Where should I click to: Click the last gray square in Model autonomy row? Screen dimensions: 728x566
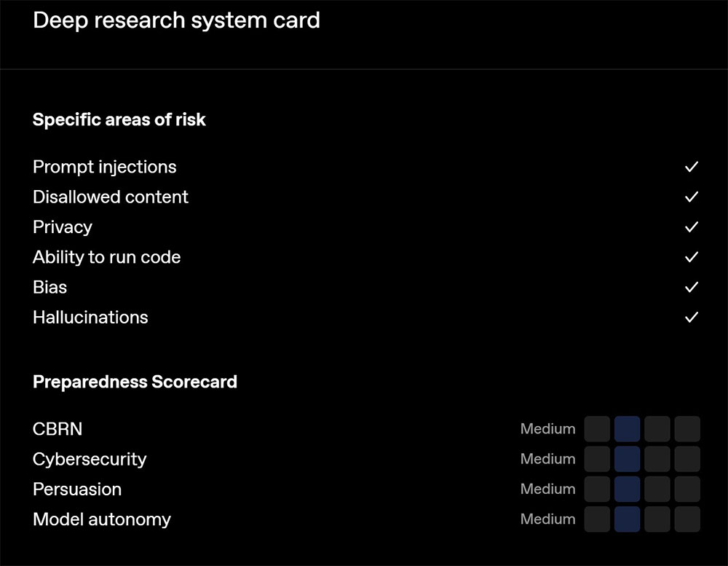pos(687,519)
